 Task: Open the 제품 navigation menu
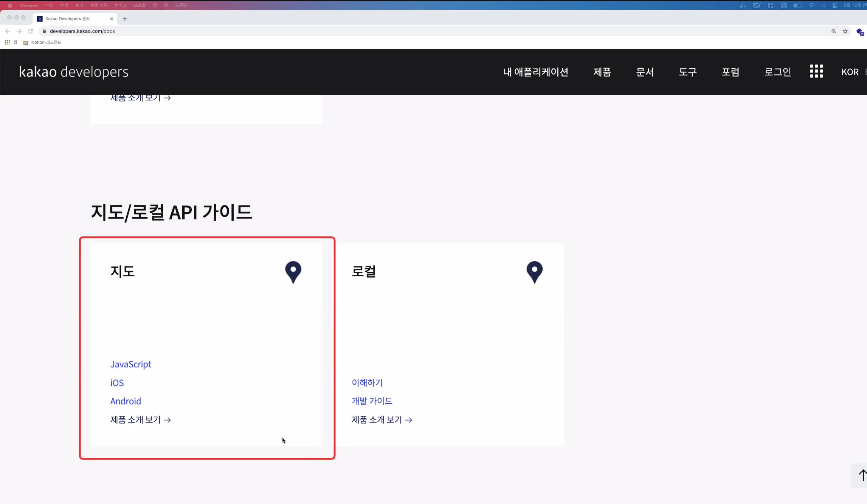(x=602, y=72)
